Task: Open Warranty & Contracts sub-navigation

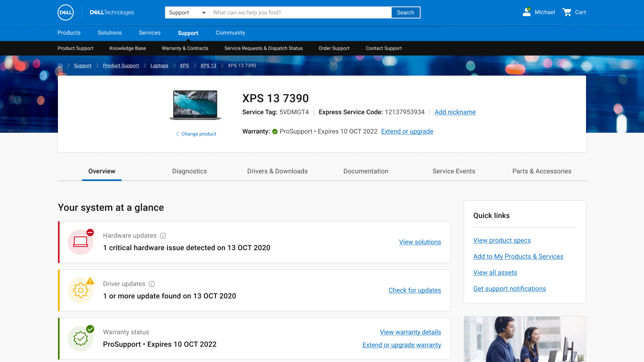Action: coord(185,48)
